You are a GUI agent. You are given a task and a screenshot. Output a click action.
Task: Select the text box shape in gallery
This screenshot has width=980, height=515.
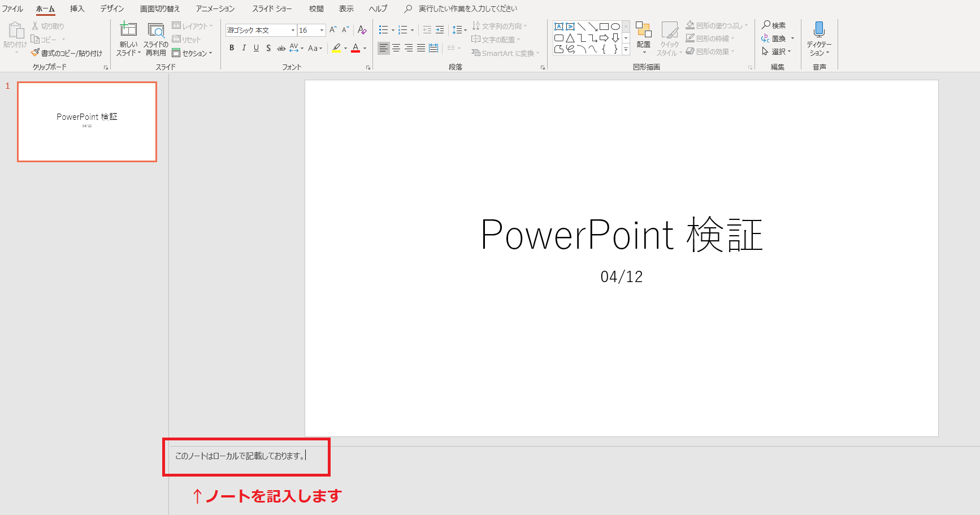click(559, 27)
